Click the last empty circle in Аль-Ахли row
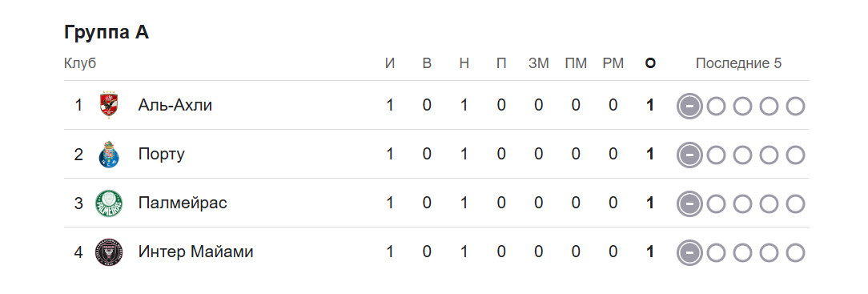868x294 pixels. click(795, 107)
